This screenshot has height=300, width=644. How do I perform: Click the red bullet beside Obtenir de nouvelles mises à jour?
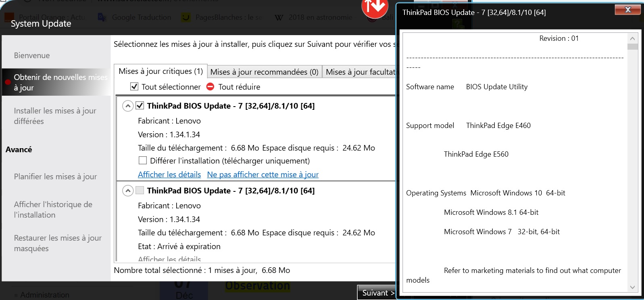[x=8, y=82]
